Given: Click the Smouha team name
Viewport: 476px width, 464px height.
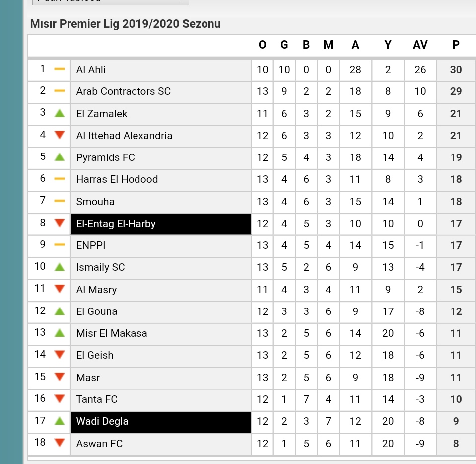Looking at the screenshot, I should point(95,202).
